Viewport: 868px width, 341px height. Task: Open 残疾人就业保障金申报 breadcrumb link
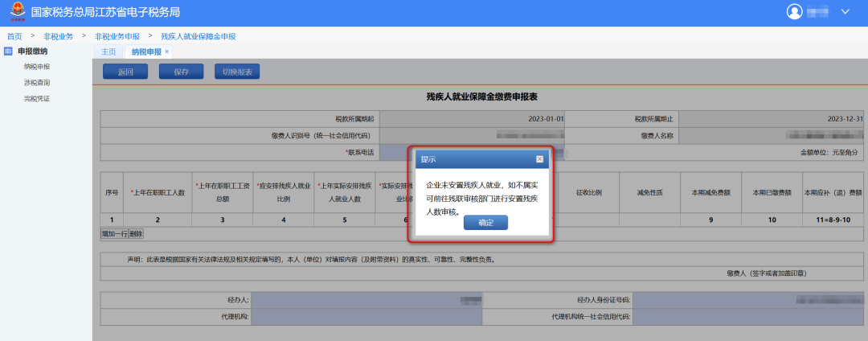[199, 36]
